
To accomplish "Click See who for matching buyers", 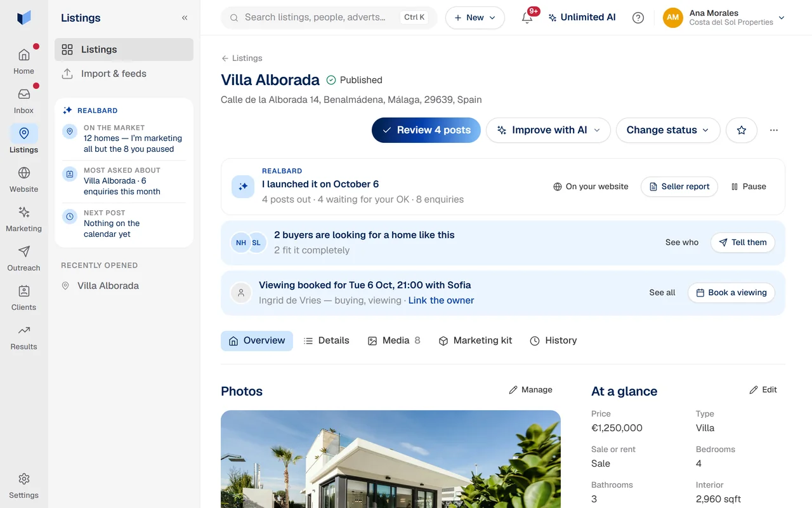I will [682, 243].
